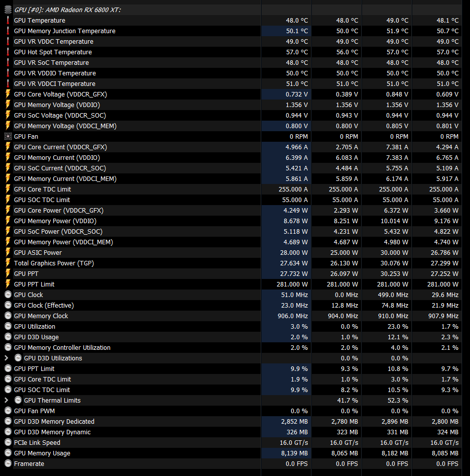
Task: Click thermometer icon beside GPU VR VDDCI Temperature
Action: pos(8,83)
